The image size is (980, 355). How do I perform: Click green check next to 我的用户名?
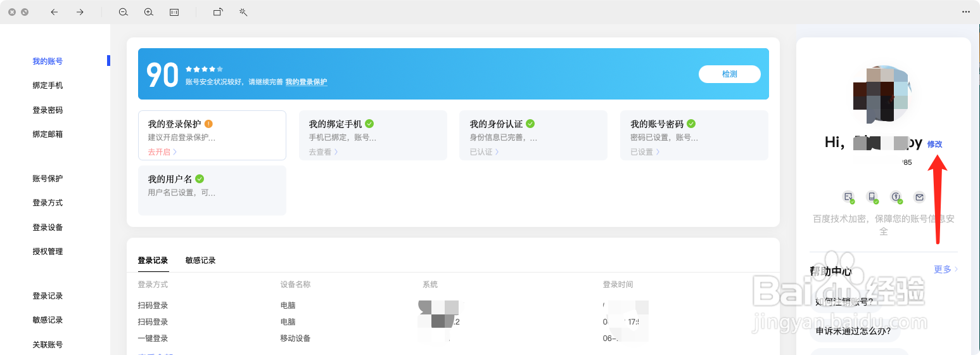tap(200, 179)
